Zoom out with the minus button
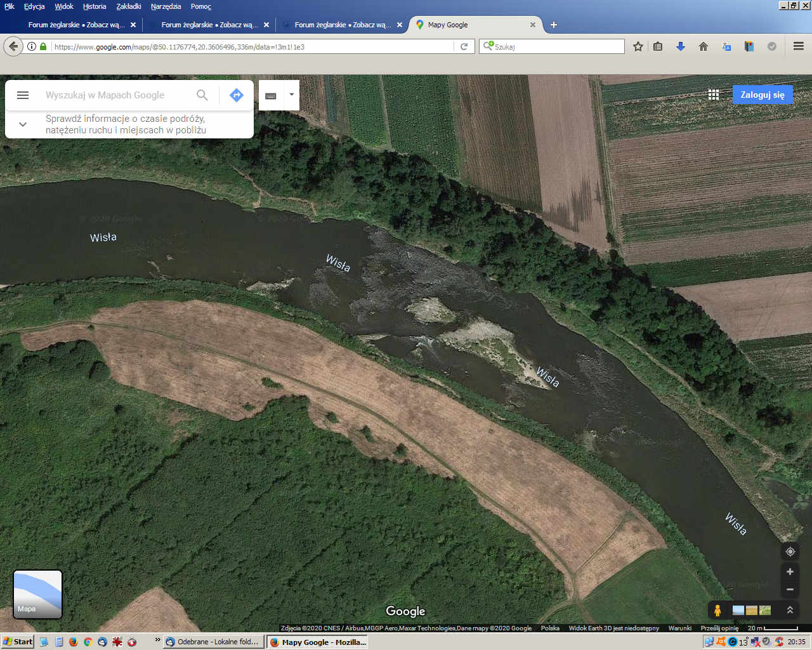The width and height of the screenshot is (812, 650). pyautogui.click(x=790, y=590)
